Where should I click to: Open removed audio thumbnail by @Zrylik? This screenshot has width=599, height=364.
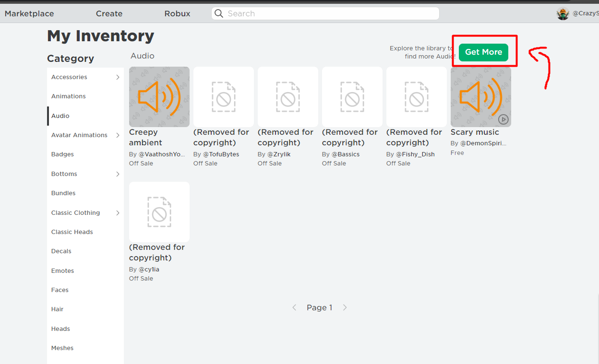click(288, 97)
